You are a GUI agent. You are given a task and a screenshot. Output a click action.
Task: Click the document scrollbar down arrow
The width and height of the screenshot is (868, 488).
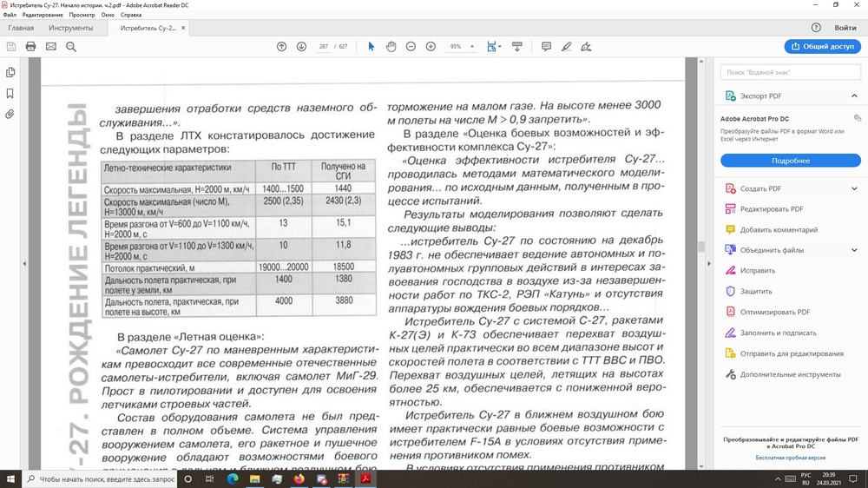point(701,465)
